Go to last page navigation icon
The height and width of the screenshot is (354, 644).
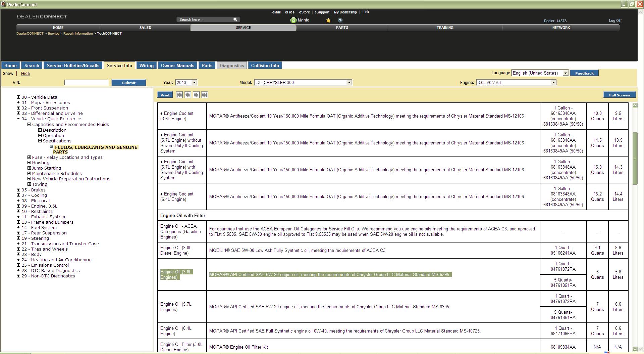205,95
